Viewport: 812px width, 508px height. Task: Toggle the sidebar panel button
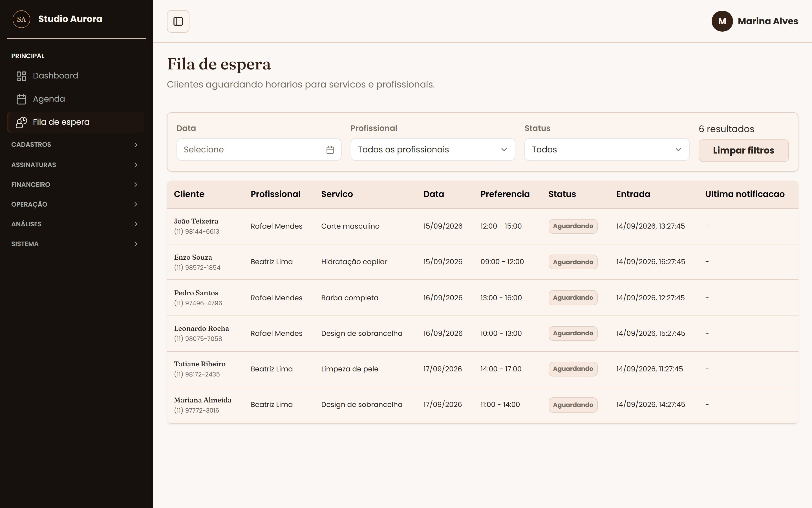point(178,21)
